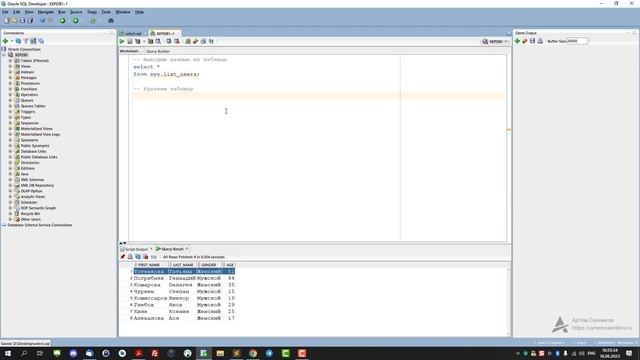The width and height of the screenshot is (640, 360).
Task: Expand the Views tree node
Action: [11, 66]
